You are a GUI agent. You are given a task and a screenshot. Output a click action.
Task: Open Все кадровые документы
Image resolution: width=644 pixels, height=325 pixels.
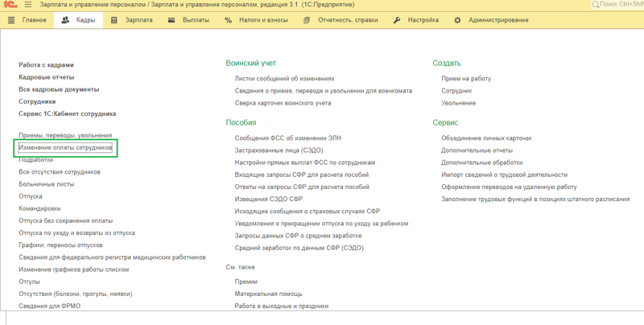pyautogui.click(x=59, y=89)
